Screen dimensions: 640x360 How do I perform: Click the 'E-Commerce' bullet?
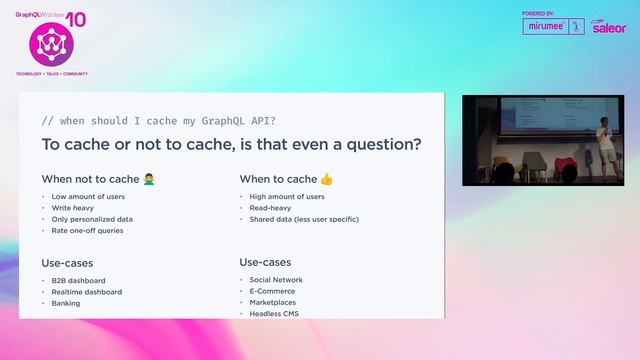[x=272, y=291]
